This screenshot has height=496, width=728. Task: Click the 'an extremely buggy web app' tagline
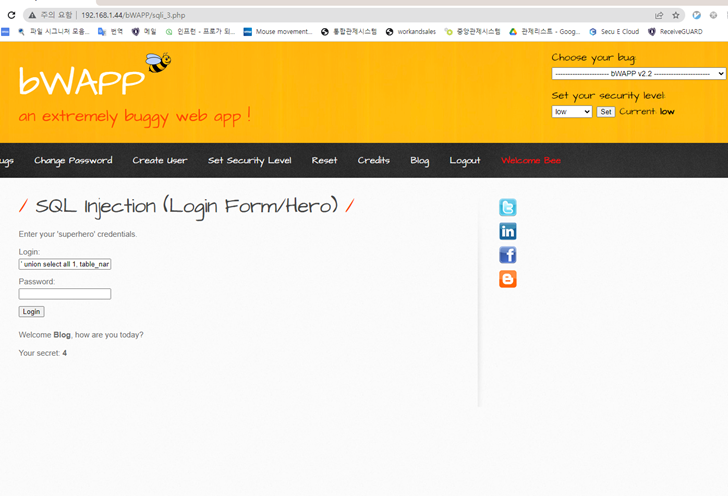point(135,116)
